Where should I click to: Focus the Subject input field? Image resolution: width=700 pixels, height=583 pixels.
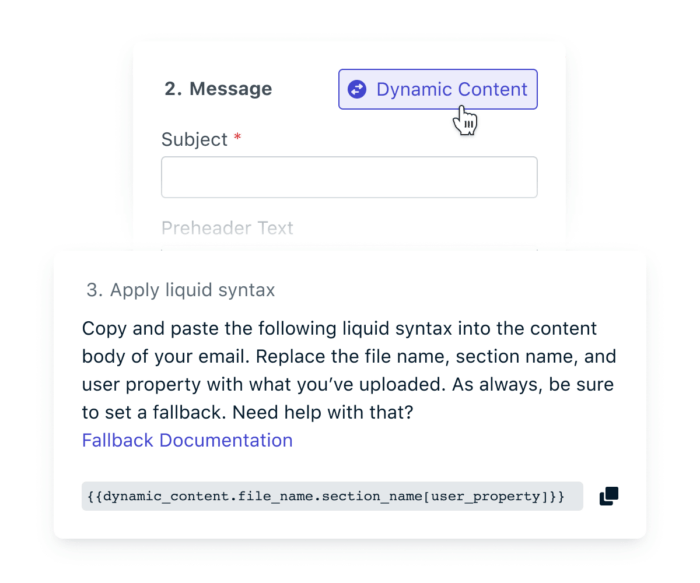(349, 177)
